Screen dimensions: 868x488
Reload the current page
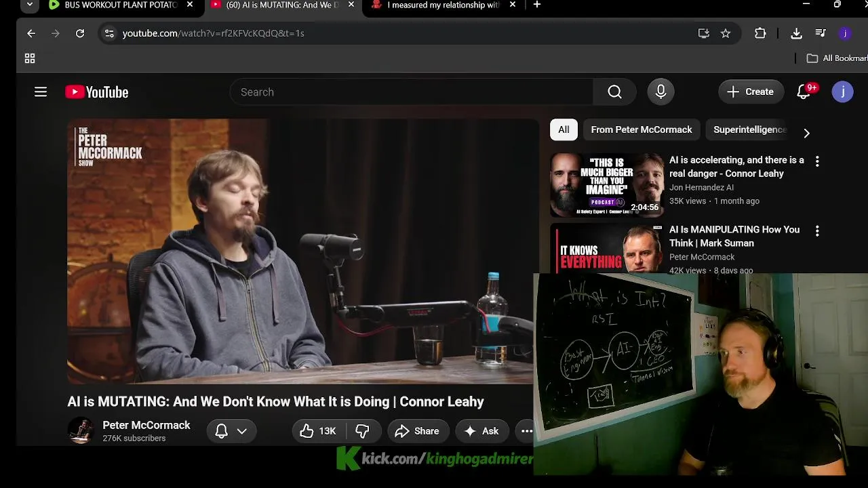click(x=80, y=33)
